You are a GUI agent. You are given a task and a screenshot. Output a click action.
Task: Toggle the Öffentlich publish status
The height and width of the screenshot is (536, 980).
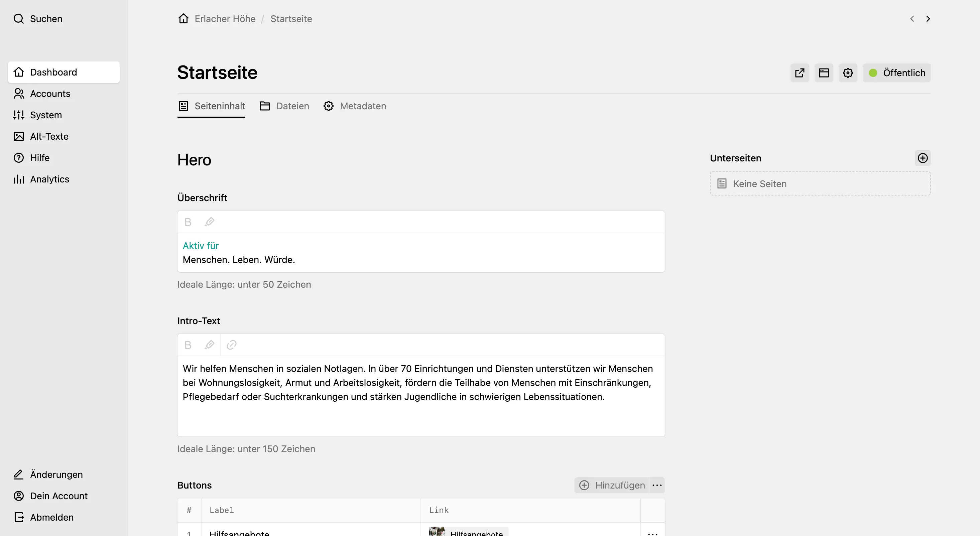click(x=897, y=73)
